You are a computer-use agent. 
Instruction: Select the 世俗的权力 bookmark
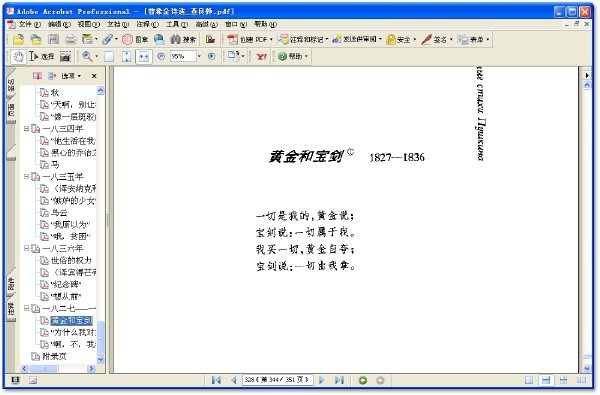71,260
